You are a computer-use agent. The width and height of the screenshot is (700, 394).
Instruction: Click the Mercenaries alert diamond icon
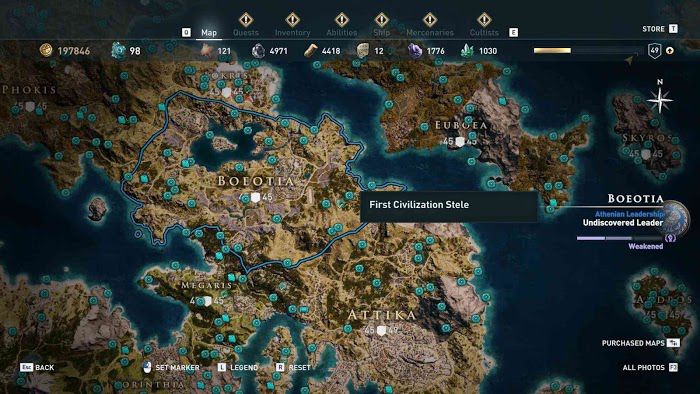pyautogui.click(x=430, y=20)
